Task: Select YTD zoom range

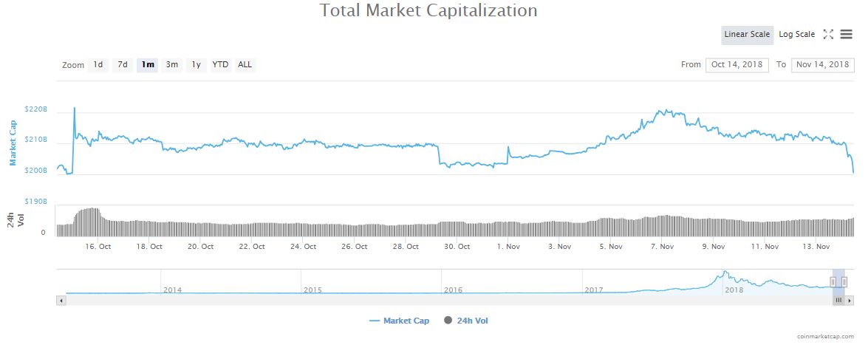Action: (x=220, y=65)
